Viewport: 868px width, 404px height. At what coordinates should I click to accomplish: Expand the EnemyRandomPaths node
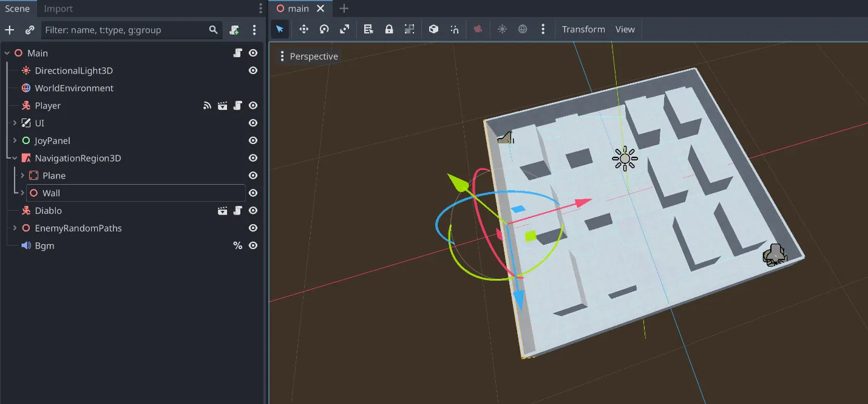15,228
